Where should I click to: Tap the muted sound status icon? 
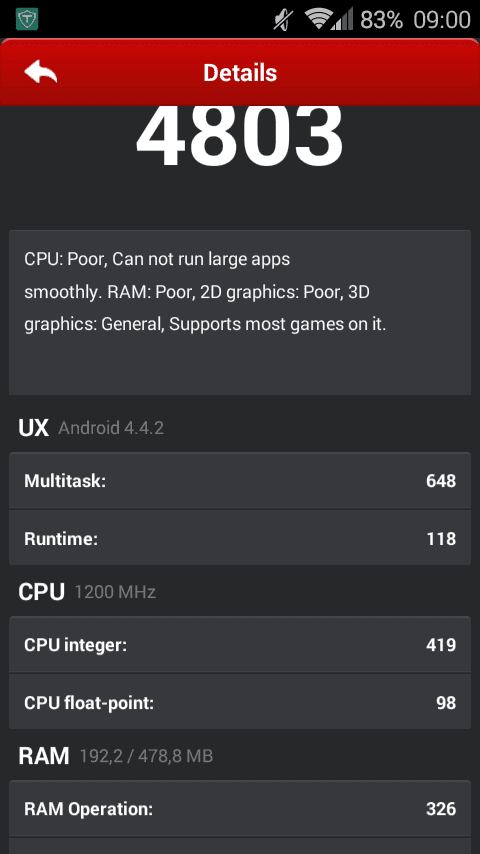[284, 20]
